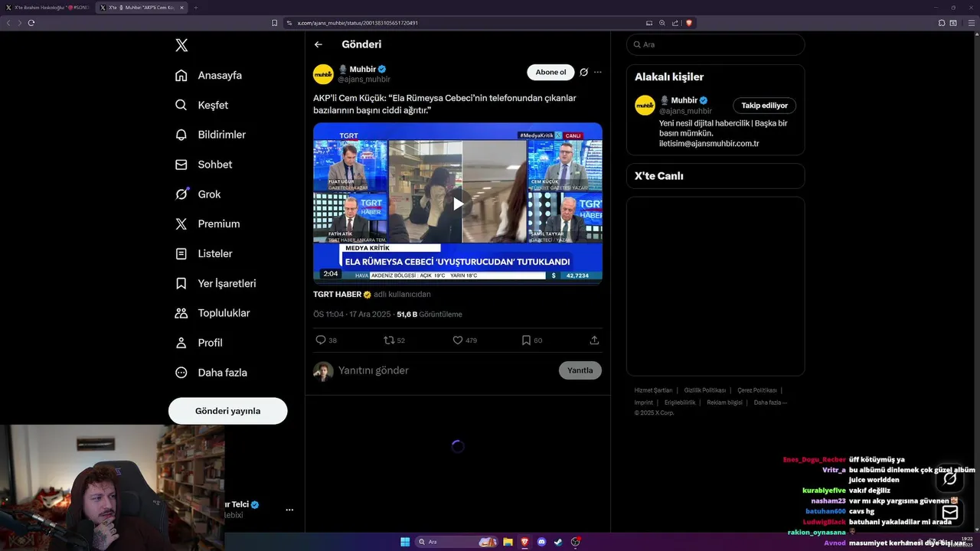
Task: Open a new browser tab
Action: pos(195,8)
